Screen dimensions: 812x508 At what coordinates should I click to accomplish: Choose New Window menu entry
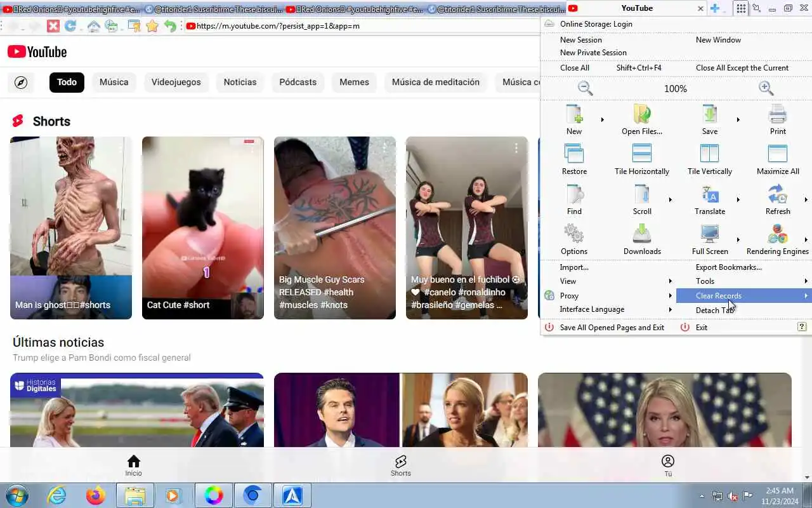click(x=718, y=40)
